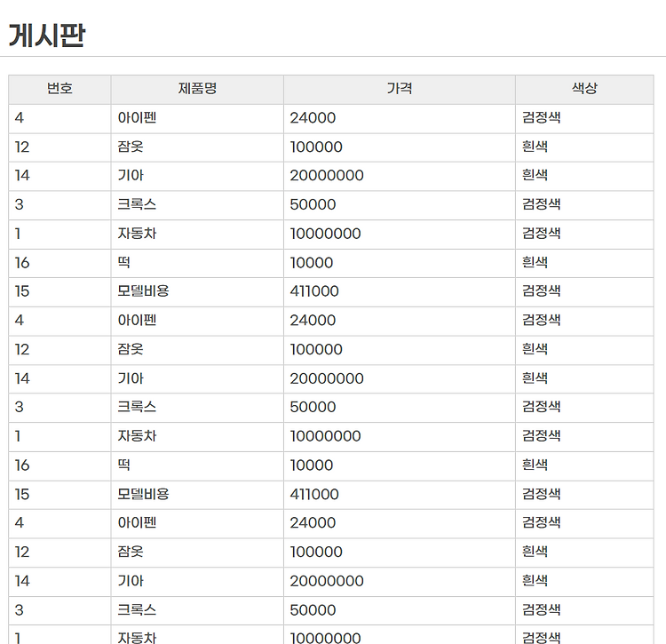
Task: Click 10000 in the second 떡 row
Action: click(312, 465)
